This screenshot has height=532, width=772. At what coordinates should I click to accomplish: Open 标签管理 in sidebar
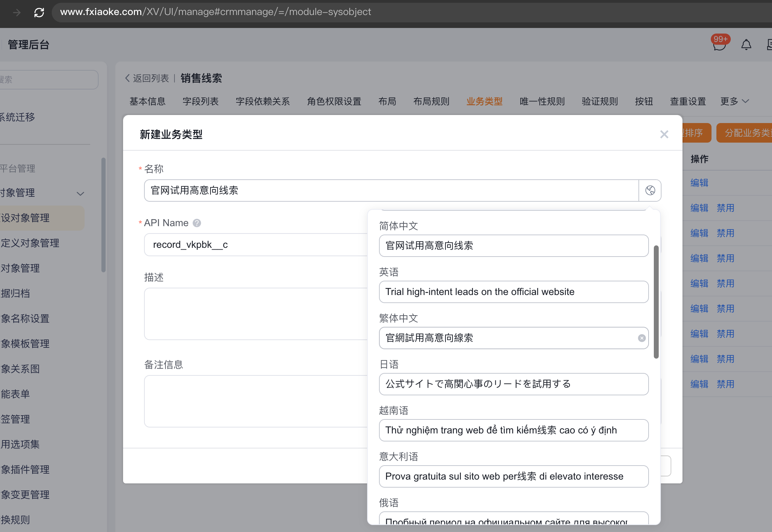[15, 419]
